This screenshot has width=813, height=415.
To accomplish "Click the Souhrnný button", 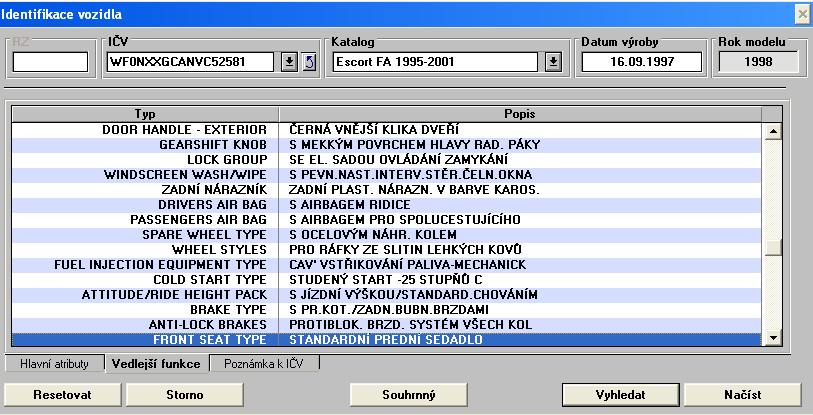I will (409, 394).
